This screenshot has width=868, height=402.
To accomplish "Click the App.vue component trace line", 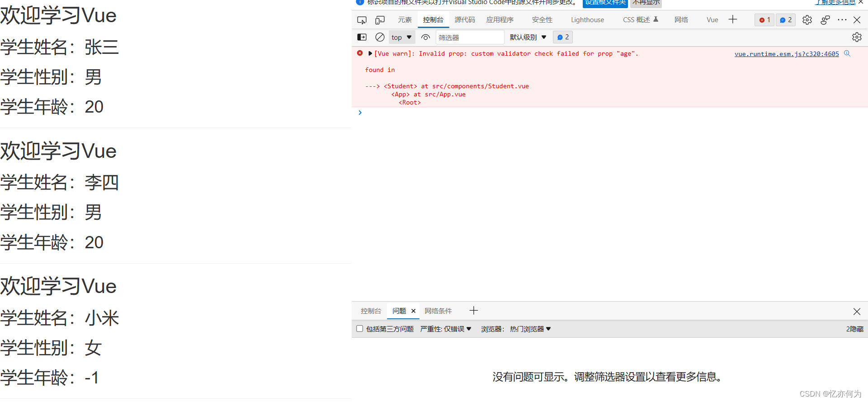I will (428, 94).
